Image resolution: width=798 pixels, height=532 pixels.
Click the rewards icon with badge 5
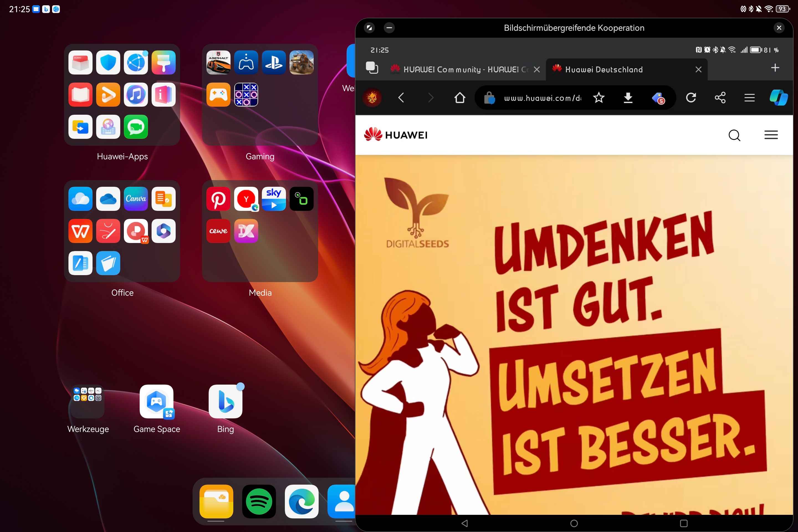(x=658, y=98)
